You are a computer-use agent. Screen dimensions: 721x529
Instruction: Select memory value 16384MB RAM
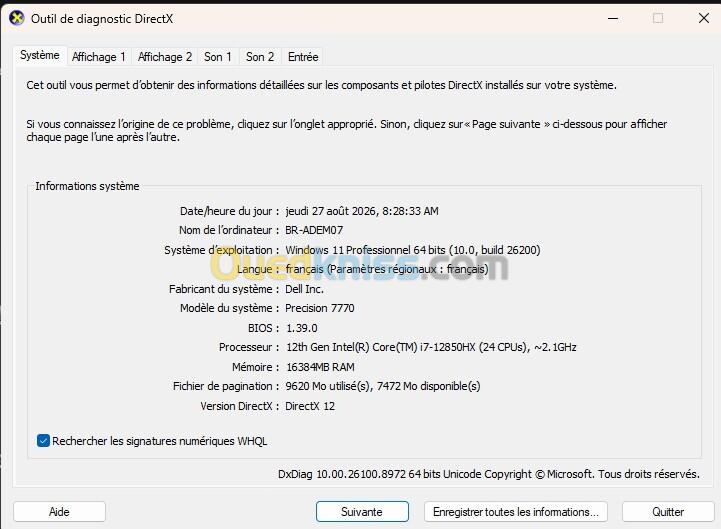tap(320, 367)
